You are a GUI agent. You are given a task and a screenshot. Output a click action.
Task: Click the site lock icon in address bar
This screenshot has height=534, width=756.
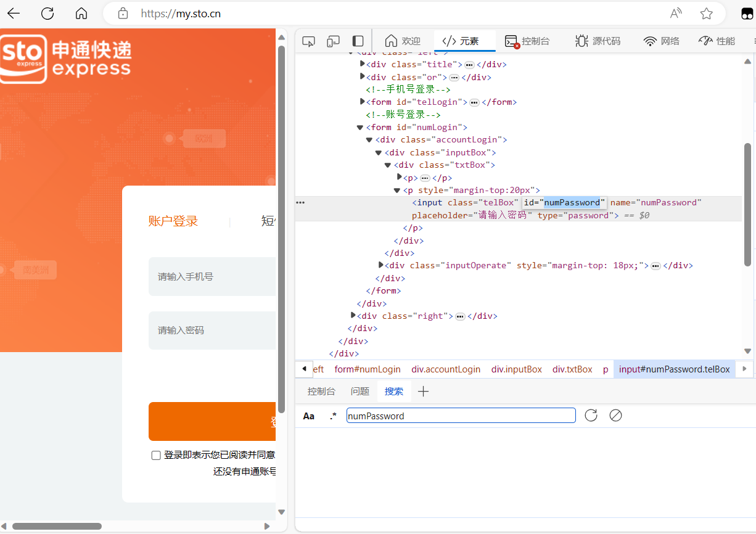pos(123,14)
